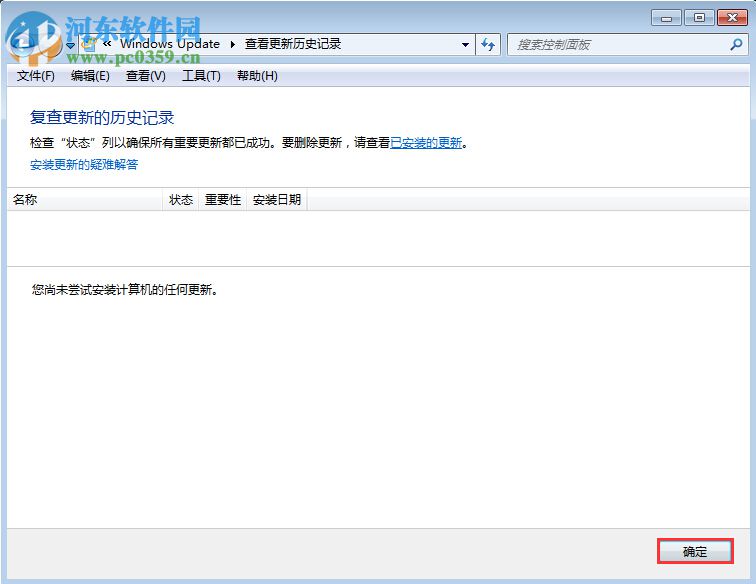Click the search magnifier icon
The image size is (756, 584).
coord(736,45)
